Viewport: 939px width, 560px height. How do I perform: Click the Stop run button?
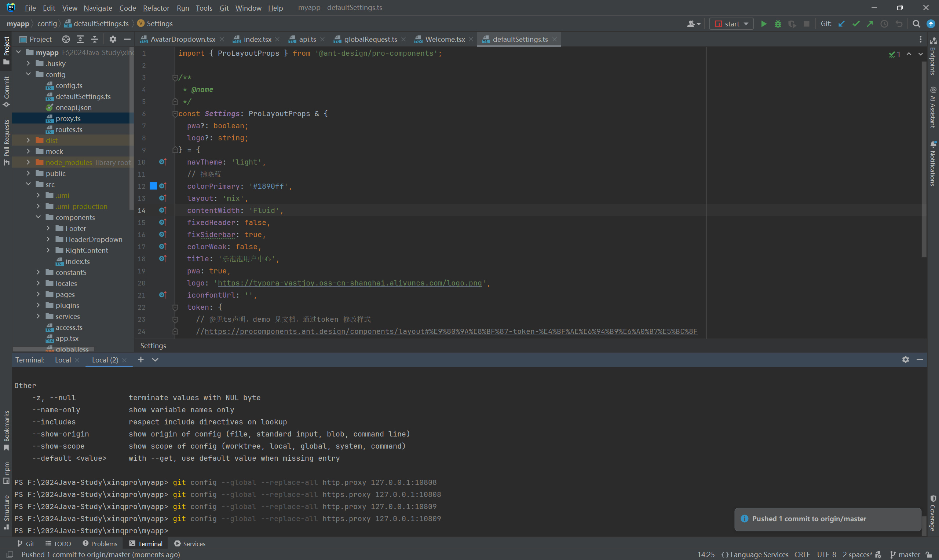click(807, 24)
